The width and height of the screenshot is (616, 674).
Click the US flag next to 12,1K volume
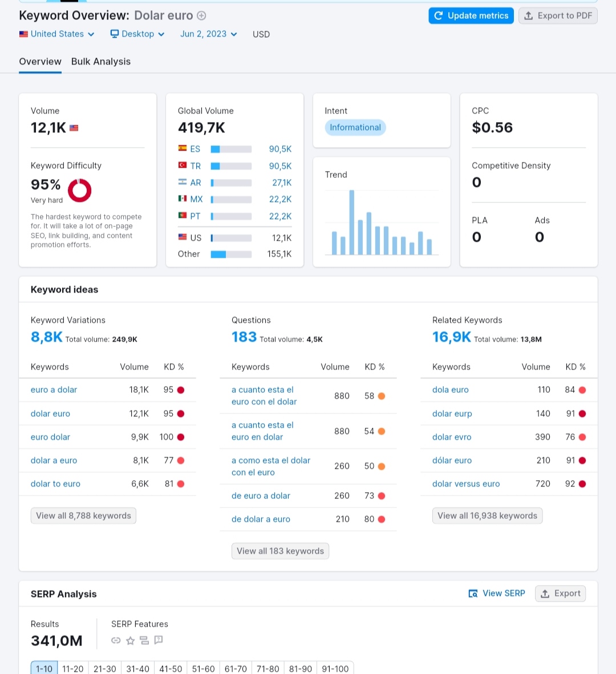(x=74, y=128)
